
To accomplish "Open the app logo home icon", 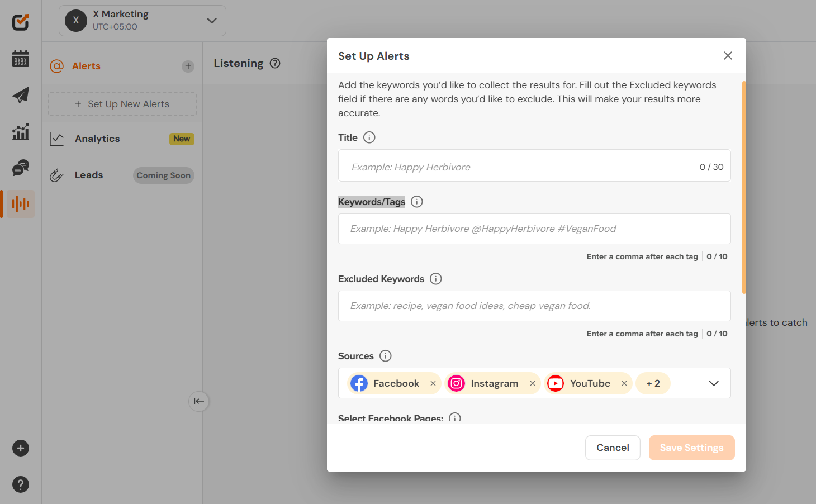I will pyautogui.click(x=21, y=22).
